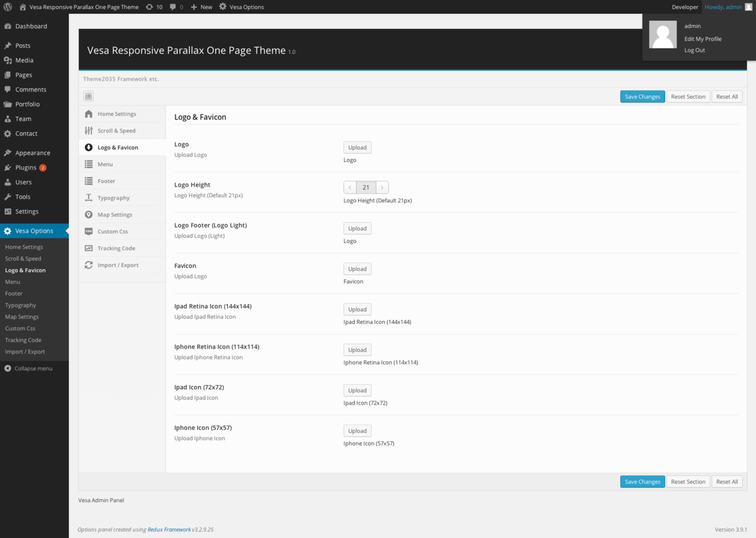
Task: Decrease Logo Height with left arrow
Action: (350, 188)
